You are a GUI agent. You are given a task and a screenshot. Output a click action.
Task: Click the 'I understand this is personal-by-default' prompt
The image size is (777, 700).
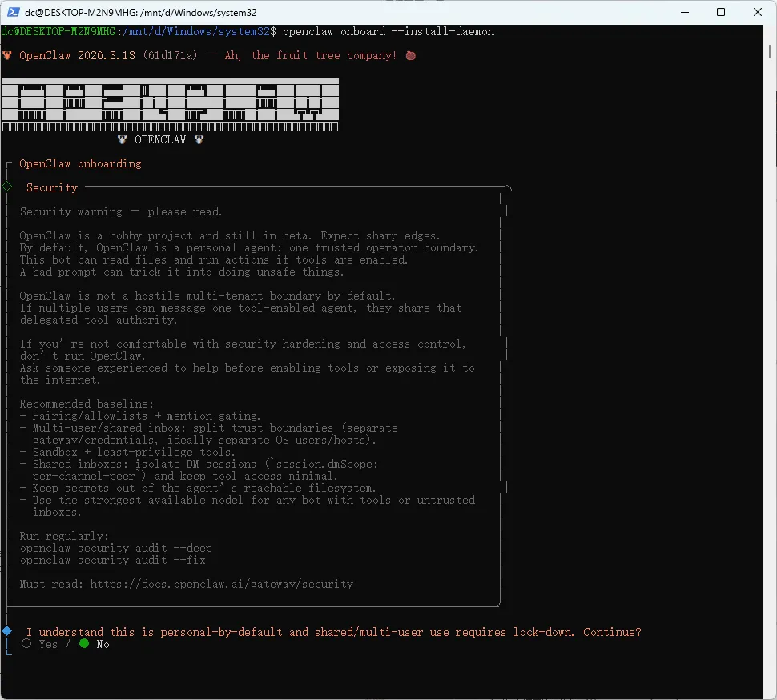pos(333,632)
